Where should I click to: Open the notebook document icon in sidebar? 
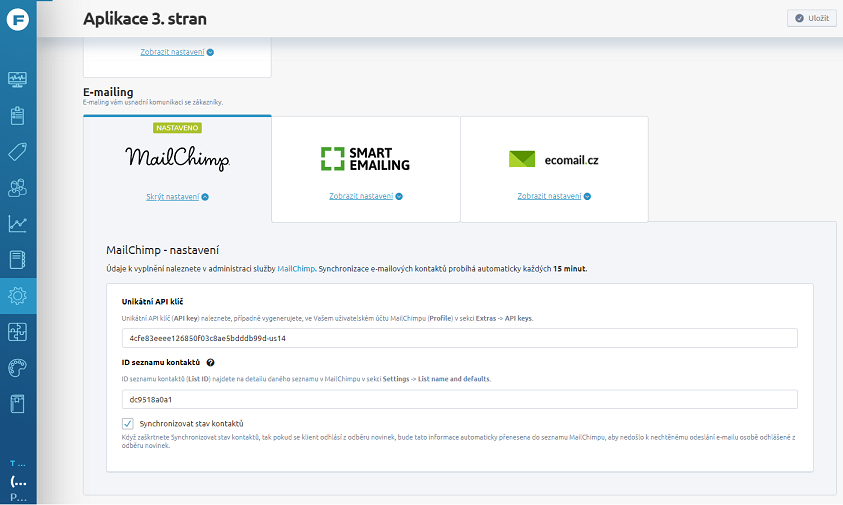point(18,260)
